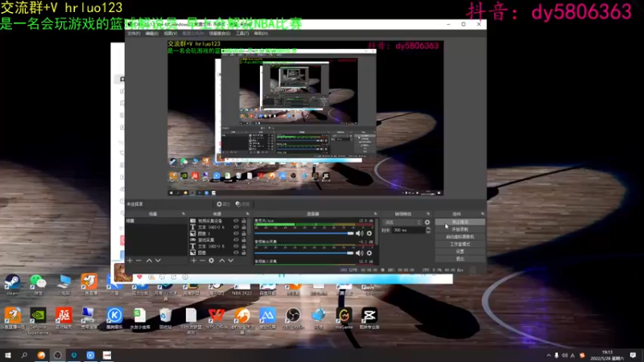The width and height of the screenshot is (644, 362).
Task: Open the desktop audio mixer settings gear
Action: pyautogui.click(x=369, y=253)
